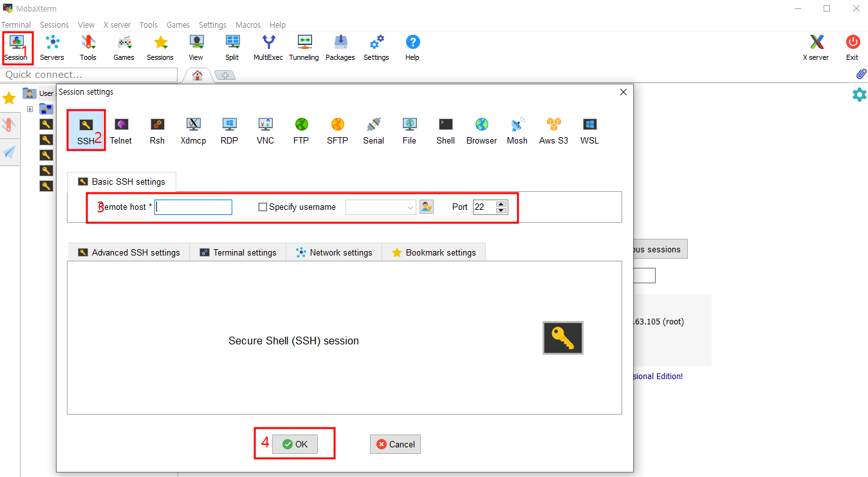Click the Split toolbar icon
Viewport: 868px width, 477px height.
pyautogui.click(x=232, y=48)
